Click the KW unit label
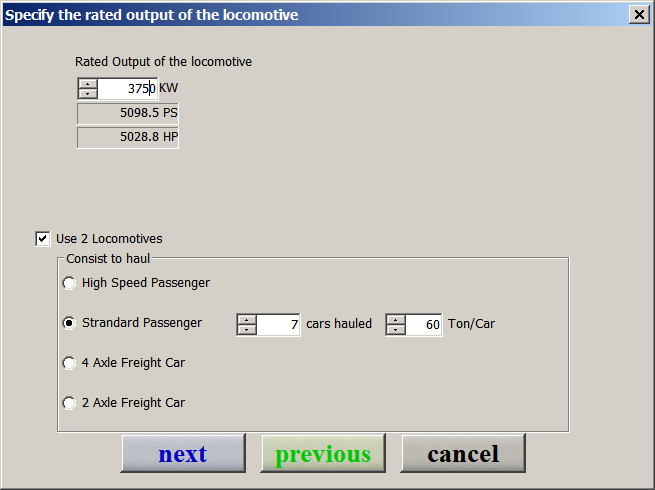This screenshot has height=490, width=655. coord(169,88)
